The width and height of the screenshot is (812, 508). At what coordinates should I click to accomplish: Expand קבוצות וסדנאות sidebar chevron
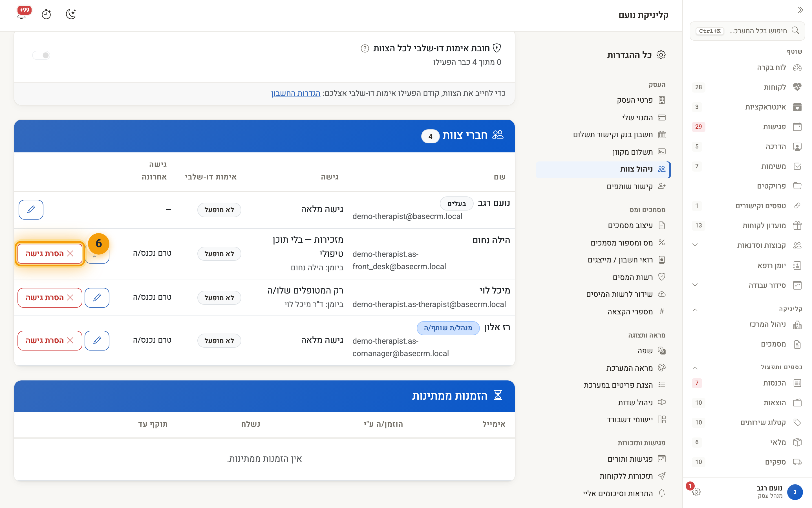pos(695,245)
